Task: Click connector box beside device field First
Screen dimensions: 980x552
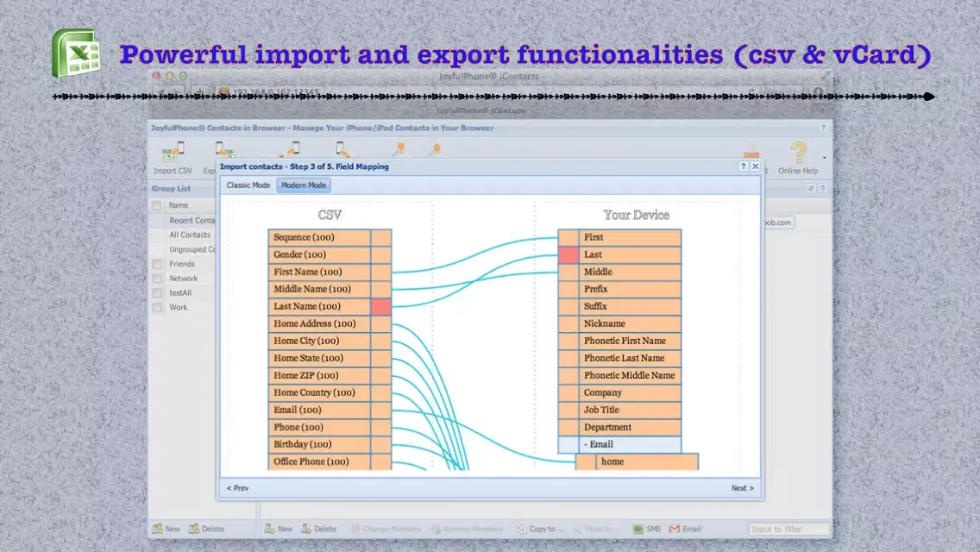Action: [x=569, y=237]
